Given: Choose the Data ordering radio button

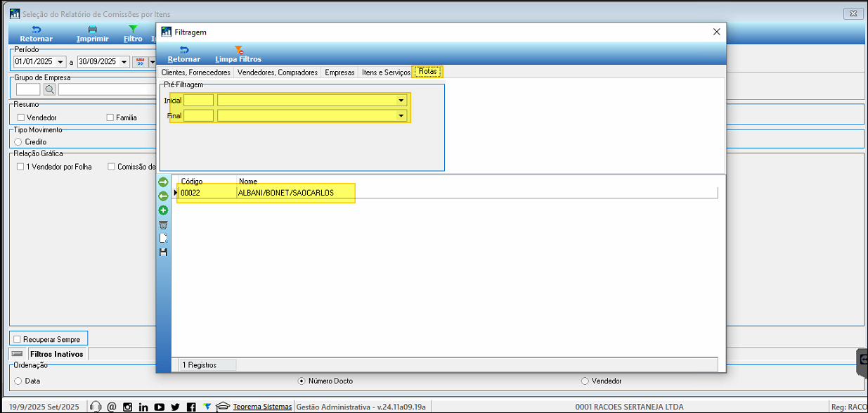Looking at the screenshot, I should coord(18,381).
